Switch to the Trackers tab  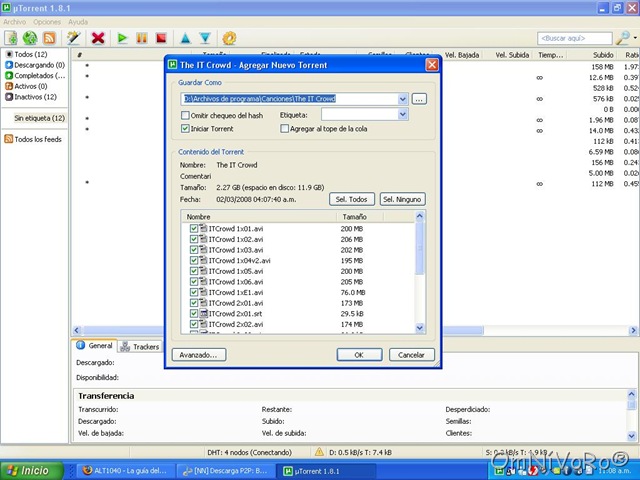(x=140, y=347)
